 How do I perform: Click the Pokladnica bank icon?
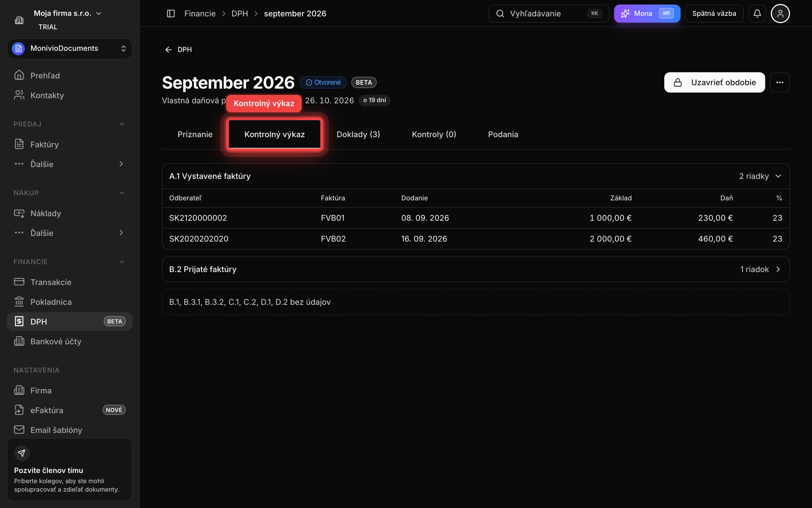point(19,302)
